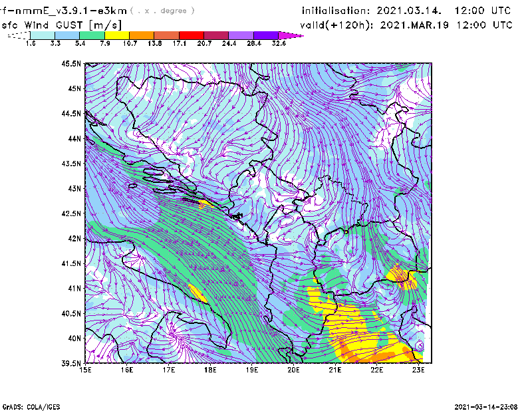The width and height of the screenshot is (532, 411).
Task: Click the 16E longitude label
Action: click(x=127, y=370)
